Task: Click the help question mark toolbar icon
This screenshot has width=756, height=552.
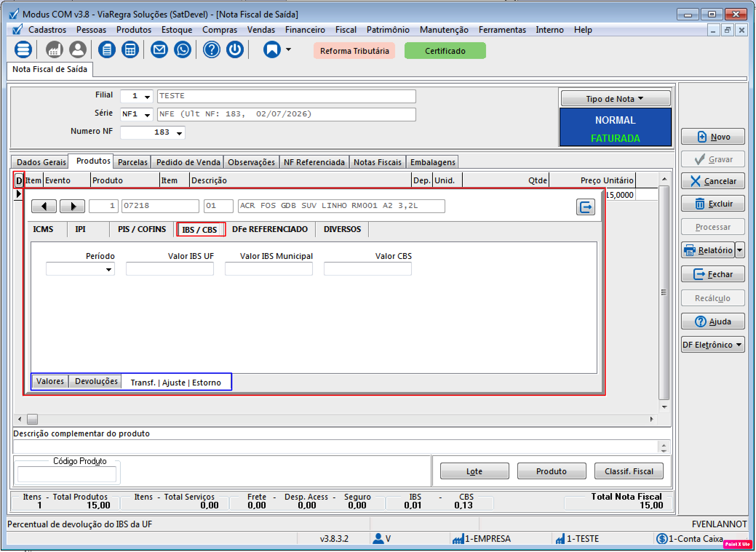Action: (211, 49)
